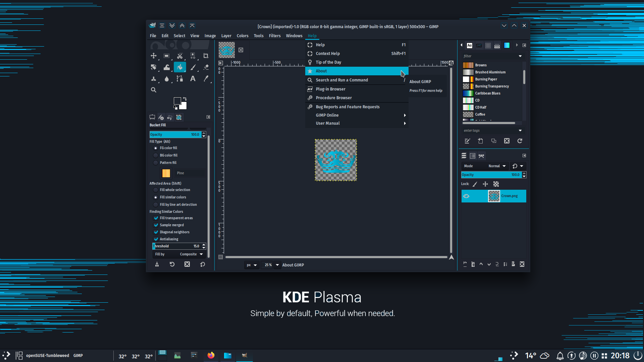Viewport: 644px width, 362px height.
Task: Open Tool Options tab menu arrow
Action: coord(208,117)
